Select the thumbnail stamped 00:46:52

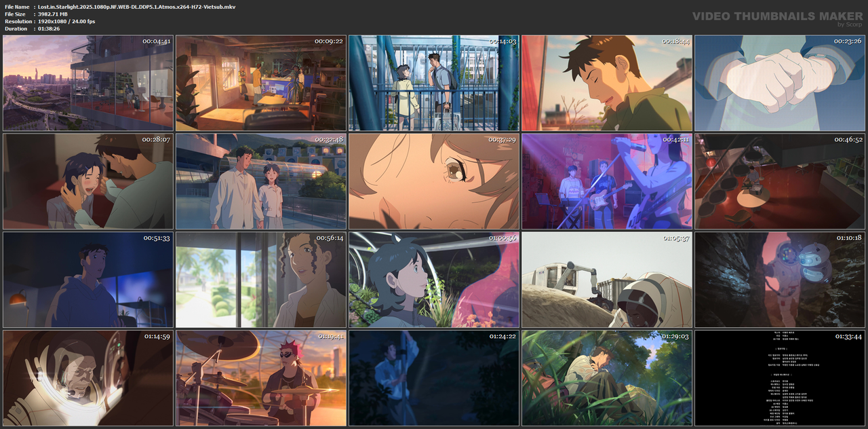780,181
